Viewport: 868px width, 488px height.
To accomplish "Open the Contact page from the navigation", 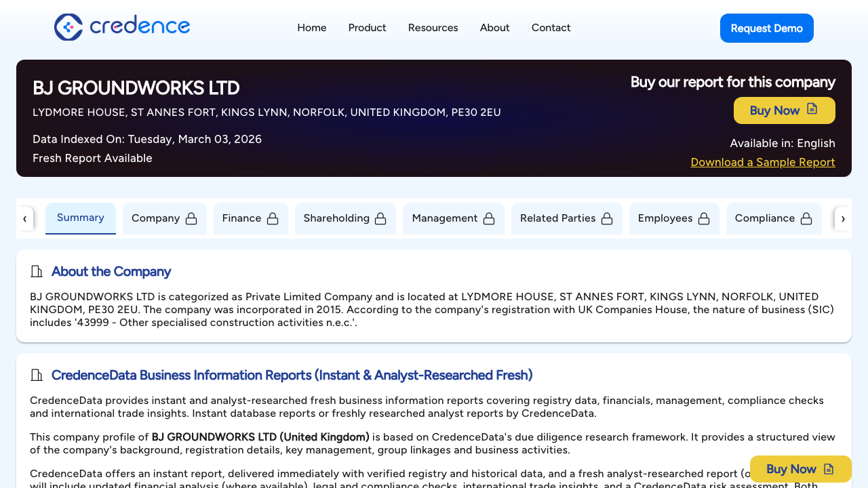I will click(551, 28).
